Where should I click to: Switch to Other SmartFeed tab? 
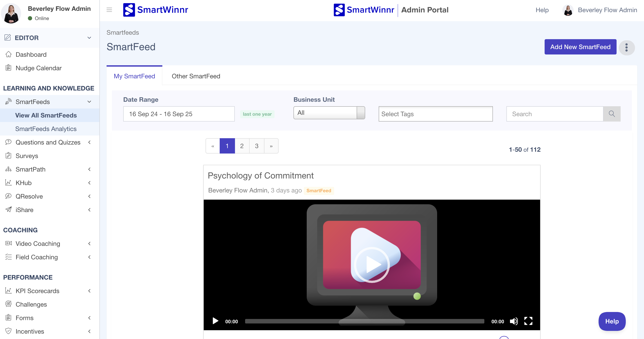196,76
